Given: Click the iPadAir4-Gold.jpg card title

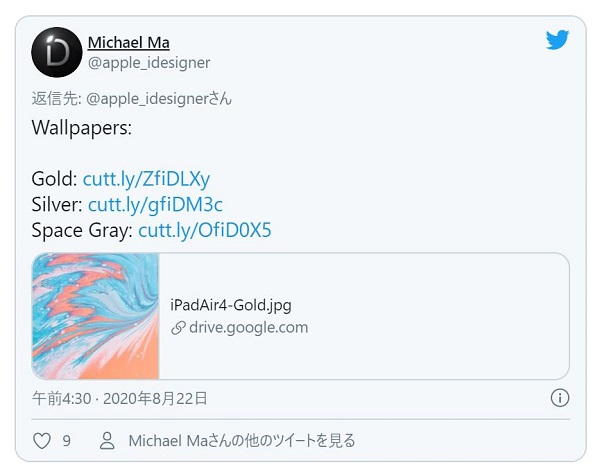Looking at the screenshot, I should click(231, 305).
